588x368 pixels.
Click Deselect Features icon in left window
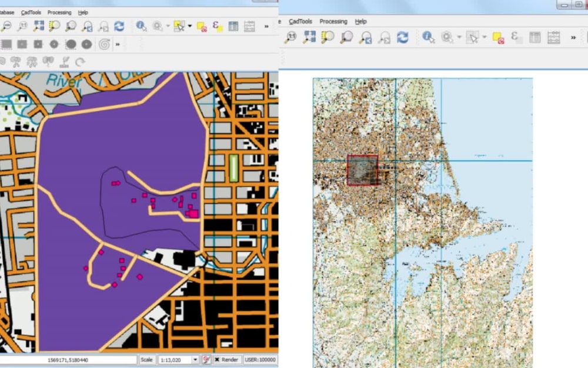[x=202, y=26]
